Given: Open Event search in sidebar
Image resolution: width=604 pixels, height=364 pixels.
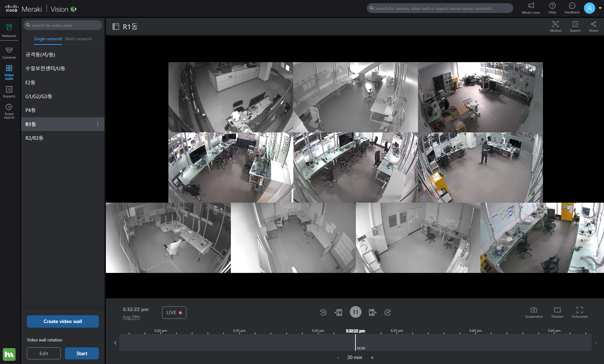Looking at the screenshot, I should (x=9, y=111).
